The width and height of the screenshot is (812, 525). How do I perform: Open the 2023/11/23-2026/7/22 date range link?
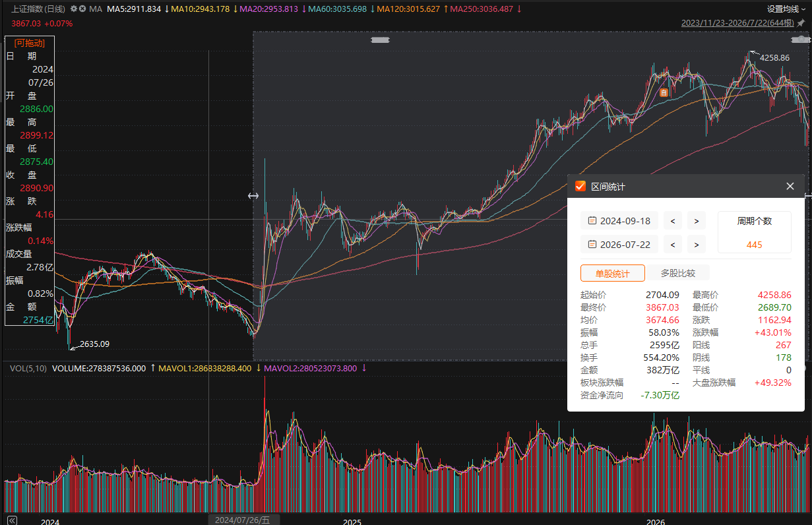click(x=737, y=23)
